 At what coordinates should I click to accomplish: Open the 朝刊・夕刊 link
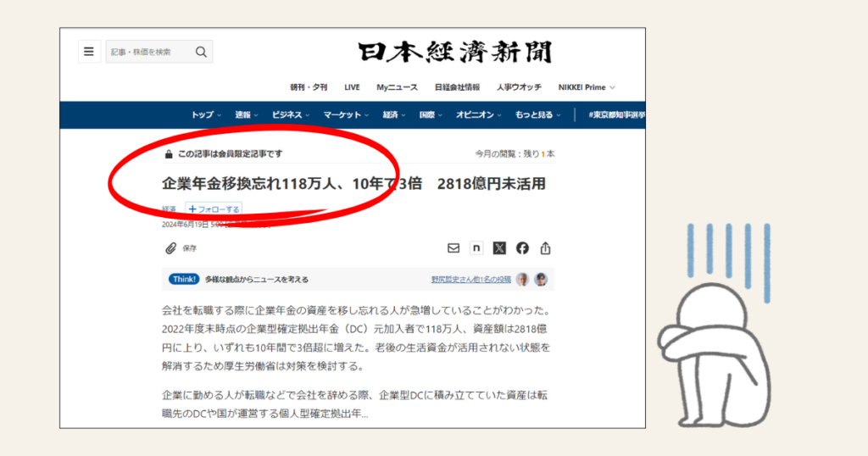(309, 87)
